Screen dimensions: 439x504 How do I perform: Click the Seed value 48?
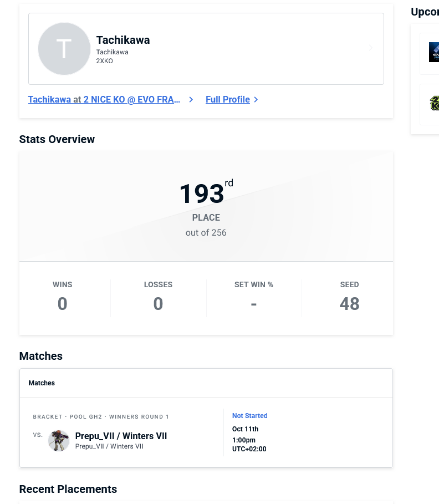[349, 304]
